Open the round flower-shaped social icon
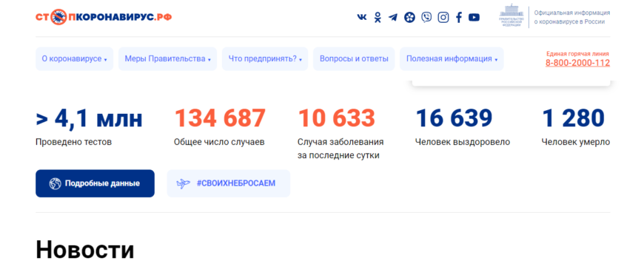The width and height of the screenshot is (644, 272). [409, 17]
